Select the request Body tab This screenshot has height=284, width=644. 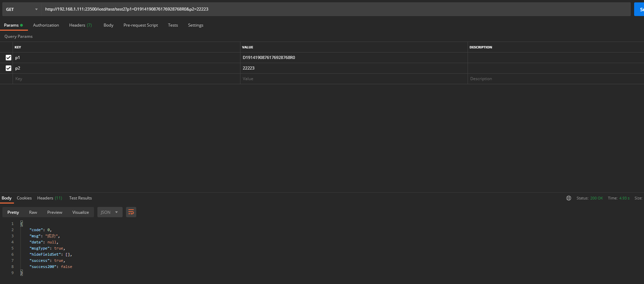pos(108,25)
